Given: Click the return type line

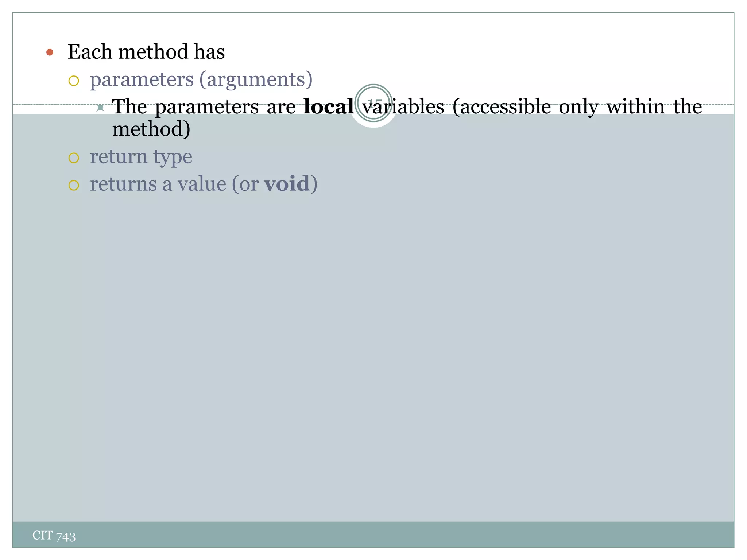Looking at the screenshot, I should [x=141, y=157].
